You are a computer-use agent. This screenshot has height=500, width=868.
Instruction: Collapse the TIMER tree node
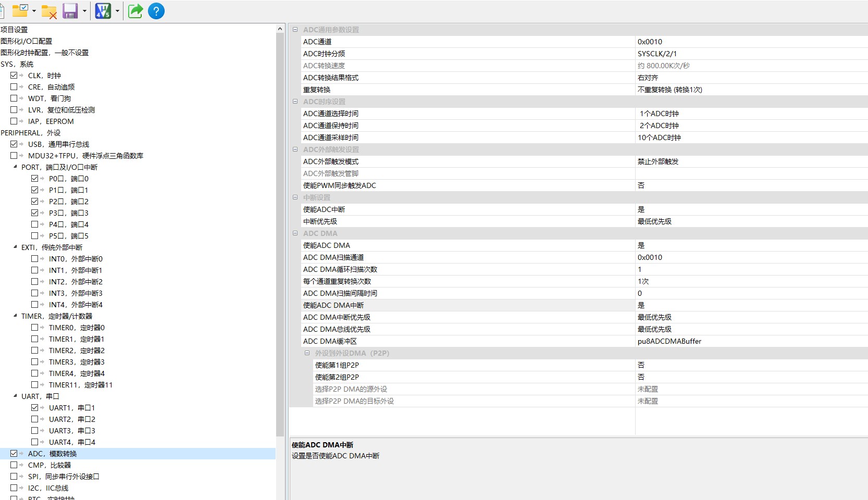click(15, 316)
